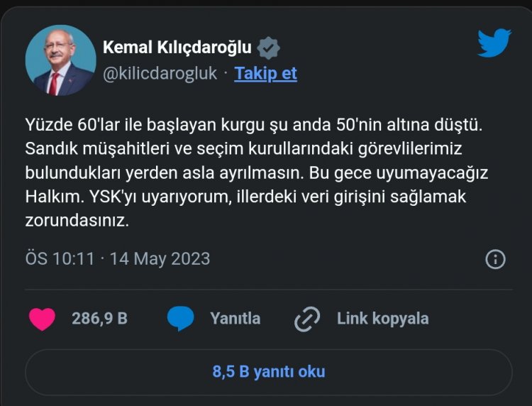Click the chain link icon
Screen dimensions: 532x406
click(x=307, y=319)
